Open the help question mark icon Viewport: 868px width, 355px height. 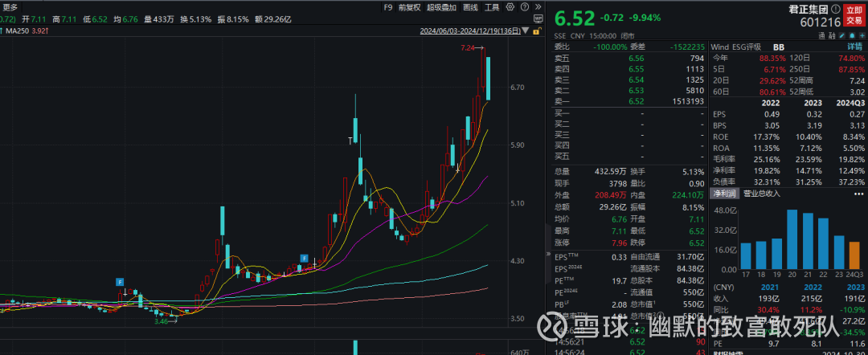click(525, 7)
